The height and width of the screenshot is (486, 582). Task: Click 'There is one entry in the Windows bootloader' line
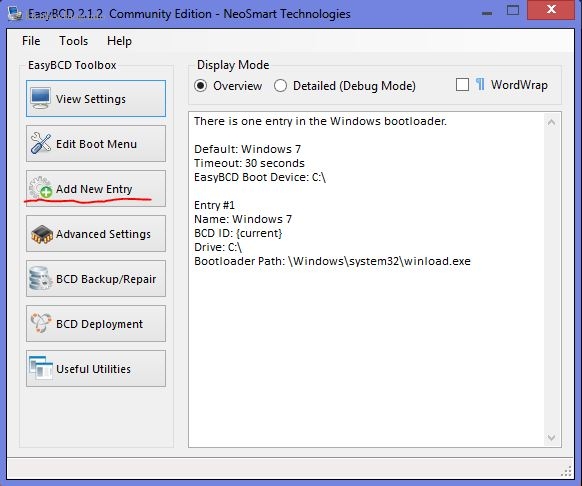pyautogui.click(x=320, y=121)
